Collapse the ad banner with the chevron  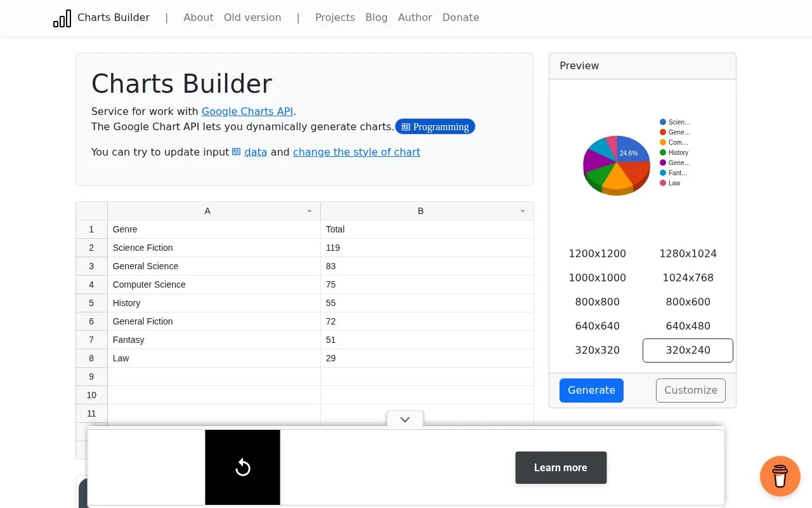click(x=405, y=419)
